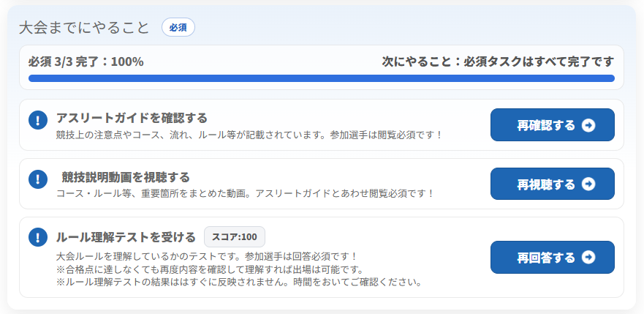Viewport: 644px width, 314px height.
Task: Click the arrow icon in the 再回答する button
Action: pyautogui.click(x=588, y=258)
